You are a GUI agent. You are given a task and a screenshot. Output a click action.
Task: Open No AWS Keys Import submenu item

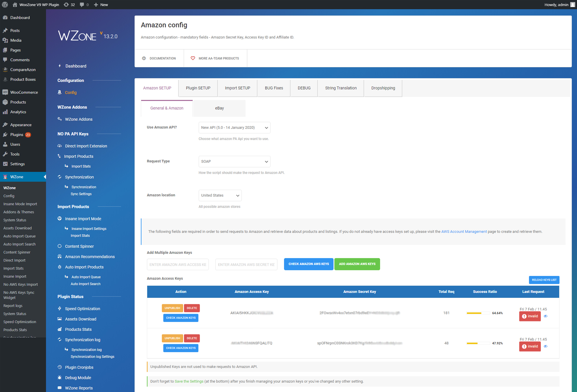tap(20, 284)
